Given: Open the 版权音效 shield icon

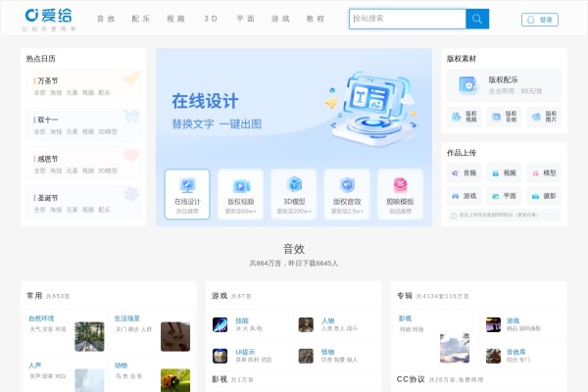Looking at the screenshot, I should point(347,184).
